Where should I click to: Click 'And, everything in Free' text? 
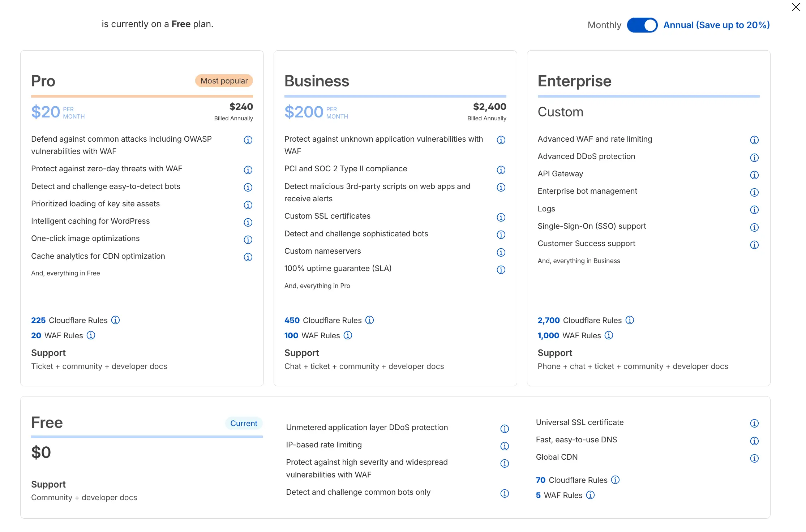pos(65,273)
